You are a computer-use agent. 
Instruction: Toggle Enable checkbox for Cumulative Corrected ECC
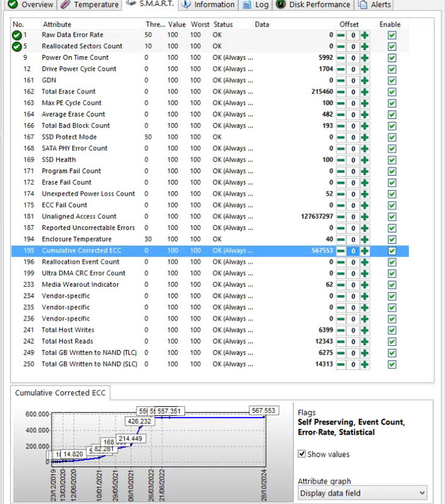391,251
